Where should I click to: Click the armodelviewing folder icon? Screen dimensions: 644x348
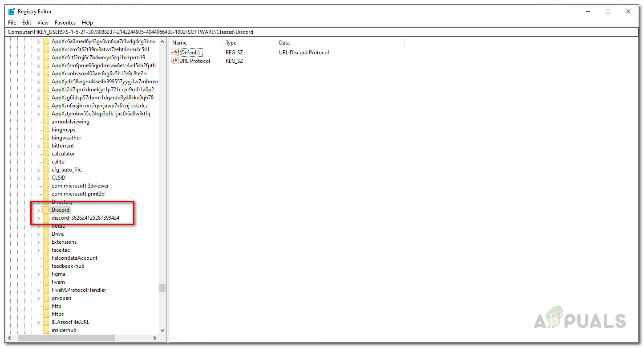coord(45,122)
